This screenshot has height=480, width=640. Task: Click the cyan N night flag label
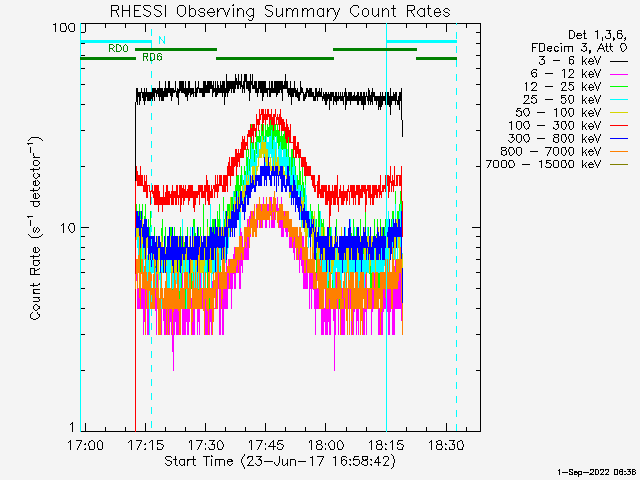[x=162, y=40]
